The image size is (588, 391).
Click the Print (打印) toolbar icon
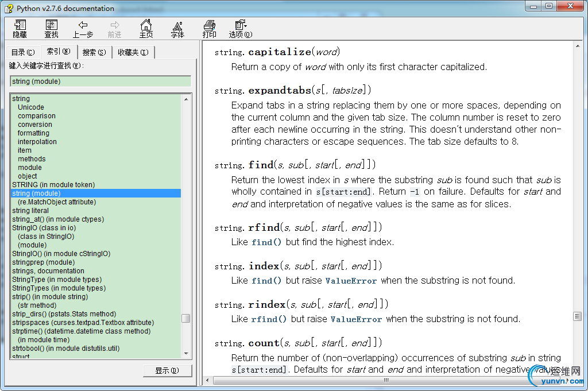point(209,29)
